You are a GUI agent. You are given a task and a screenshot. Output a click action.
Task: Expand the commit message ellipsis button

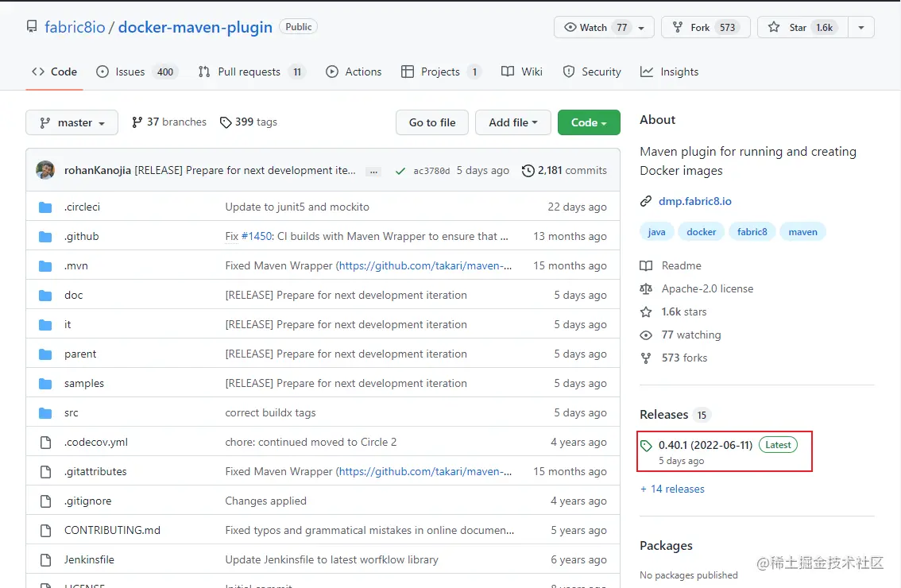coord(373,172)
